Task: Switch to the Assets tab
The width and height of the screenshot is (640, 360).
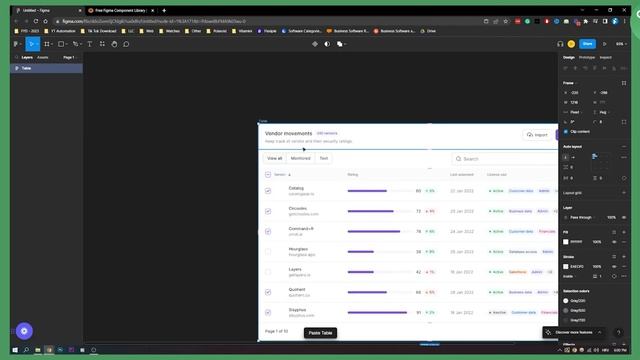Action: pos(42,58)
